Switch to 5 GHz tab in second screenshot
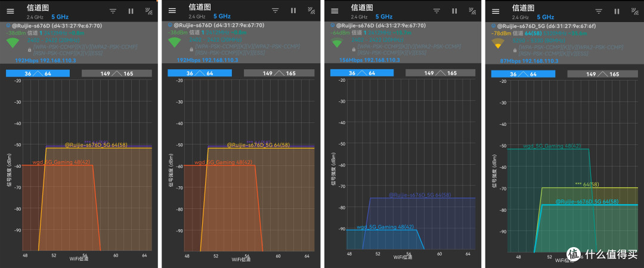Viewport: 644px width, 268px height. pos(222,16)
